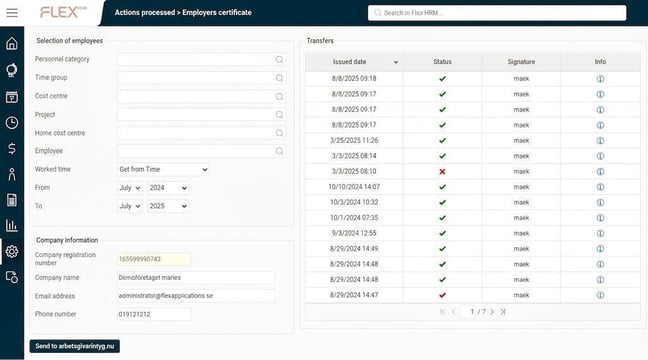Open info for 8/29/2024 14:47 transfer

coord(600,295)
